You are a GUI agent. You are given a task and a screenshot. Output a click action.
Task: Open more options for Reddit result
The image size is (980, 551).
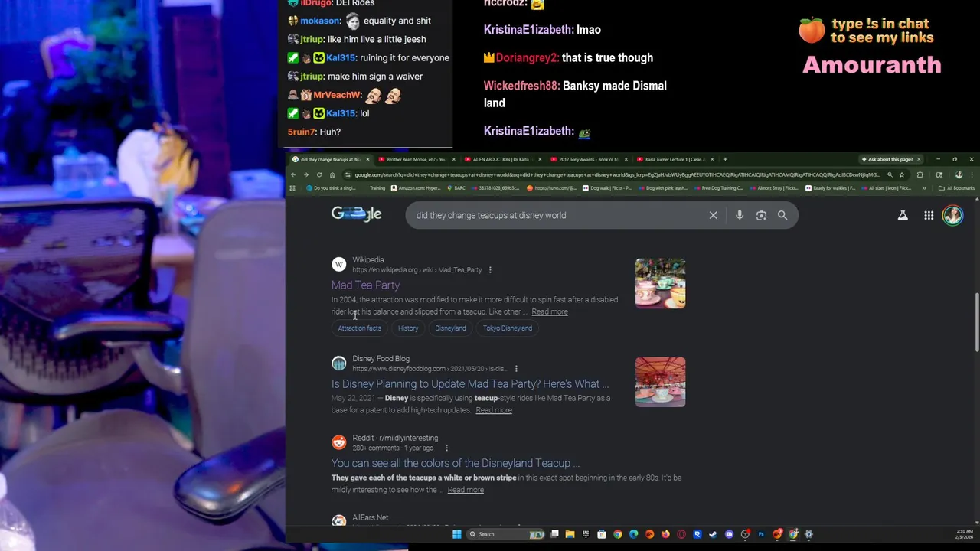446,448
